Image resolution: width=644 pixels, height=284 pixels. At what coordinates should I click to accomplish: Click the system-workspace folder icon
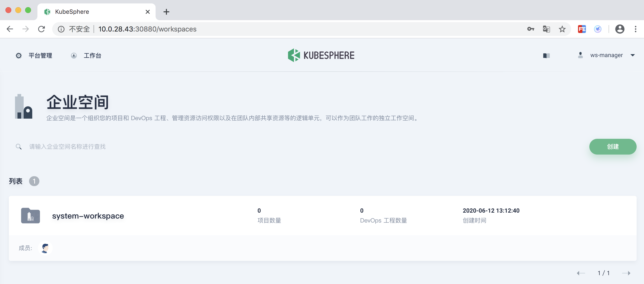(31, 216)
